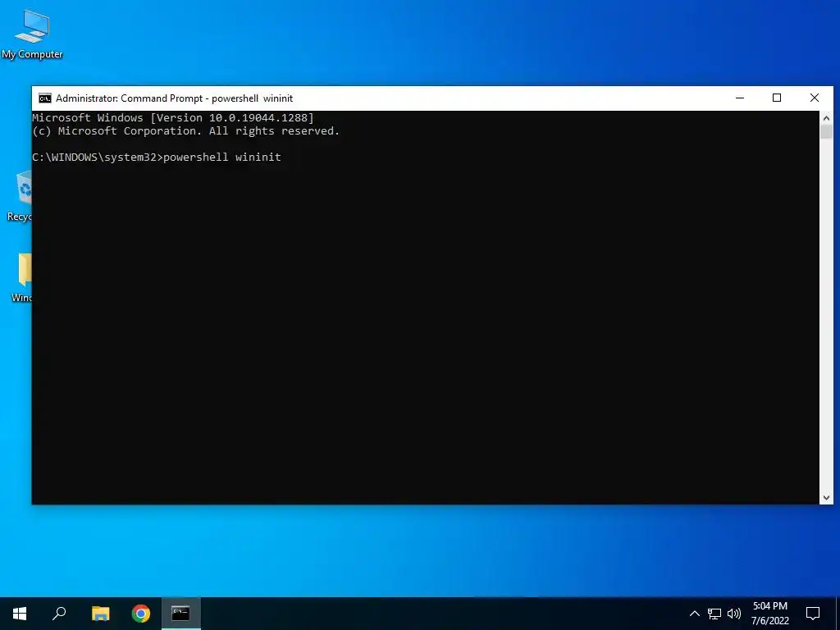Click the window title 'Administrator: Command Prompt'

point(129,98)
